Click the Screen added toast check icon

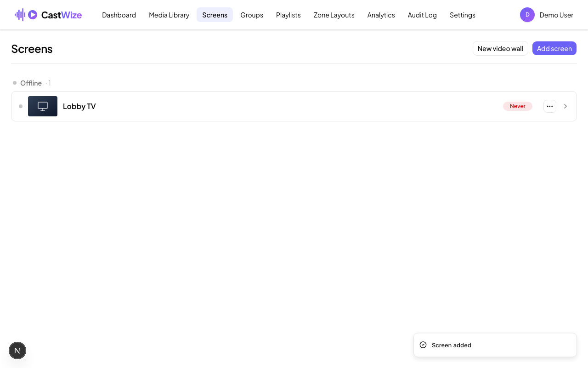(x=423, y=345)
